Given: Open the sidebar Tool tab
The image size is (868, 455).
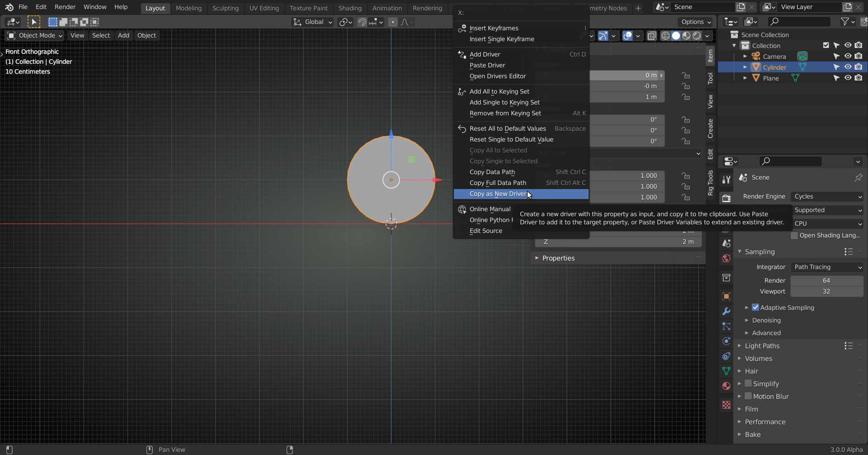Looking at the screenshot, I should [710, 78].
